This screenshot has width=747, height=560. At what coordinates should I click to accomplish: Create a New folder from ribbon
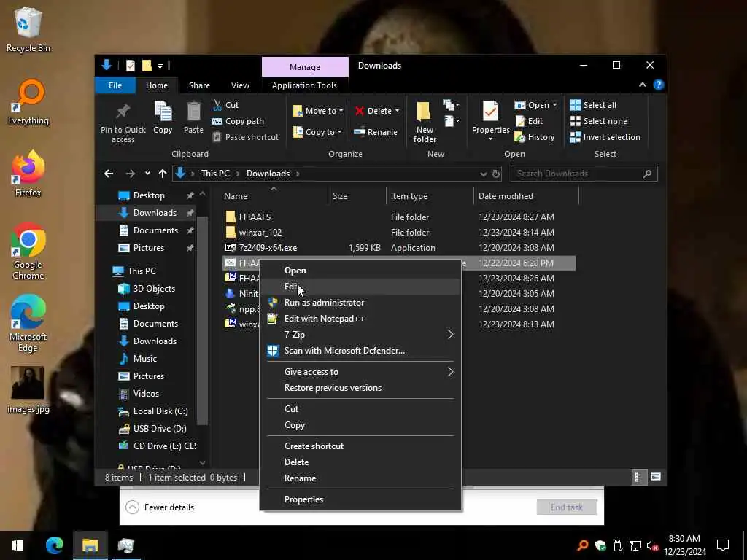[x=425, y=122]
